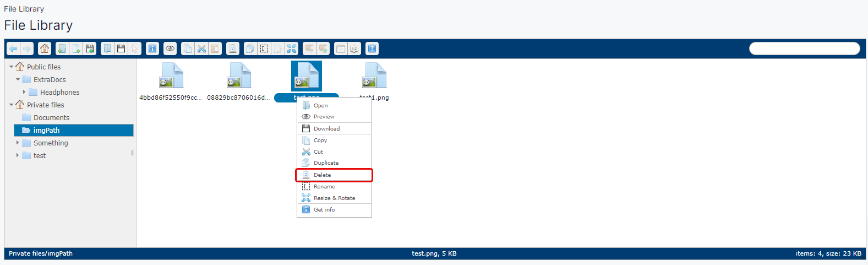Click the Cut scissors icon in toolbar

201,48
